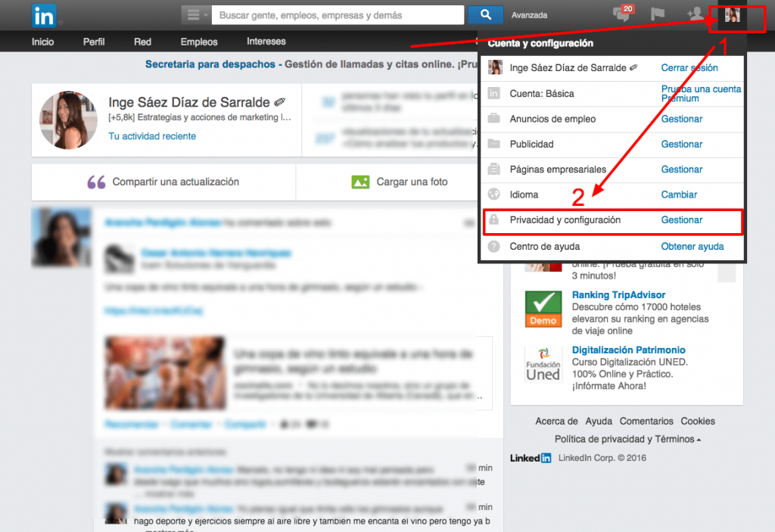Image resolution: width=775 pixels, height=532 pixels.
Task: Select the Perfil navigation item
Action: (93, 42)
